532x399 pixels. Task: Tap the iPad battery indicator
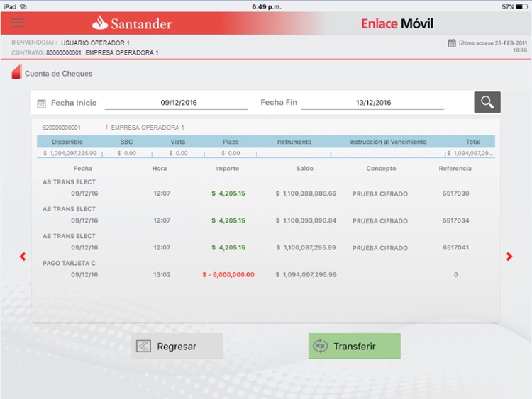click(x=522, y=6)
